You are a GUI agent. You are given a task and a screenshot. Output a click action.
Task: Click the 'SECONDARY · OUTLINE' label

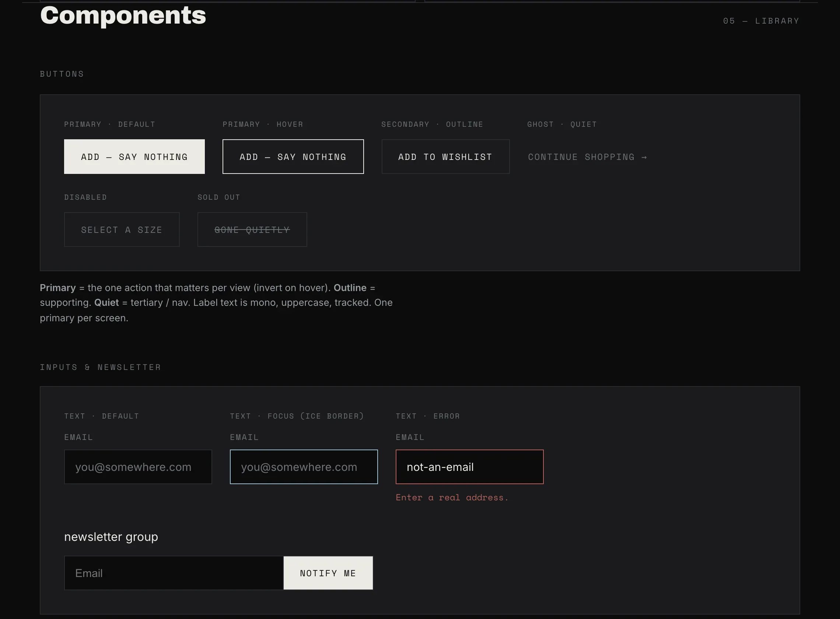432,125
